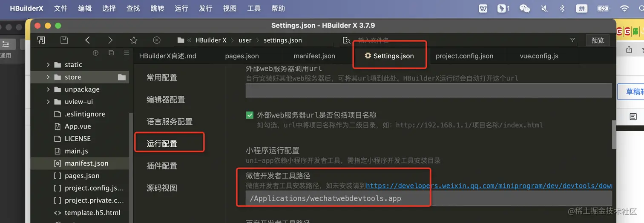
Task: Click the new file toolbar icon
Action: (x=41, y=40)
